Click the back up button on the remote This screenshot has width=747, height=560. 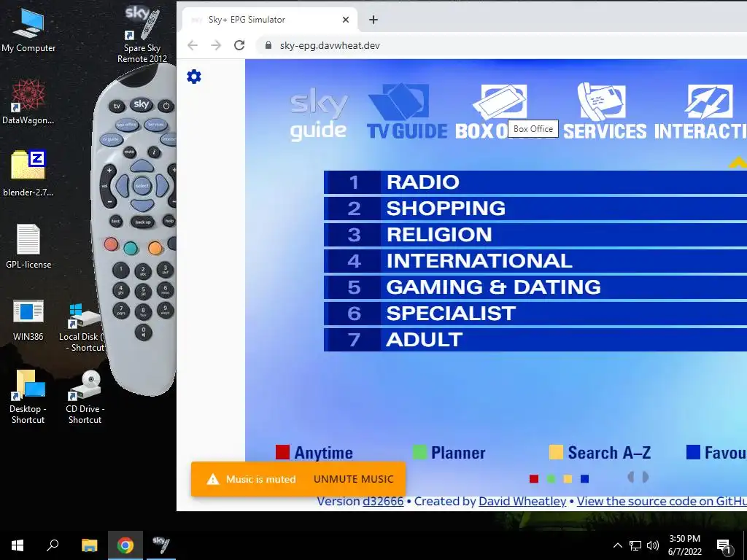pyautogui.click(x=142, y=222)
